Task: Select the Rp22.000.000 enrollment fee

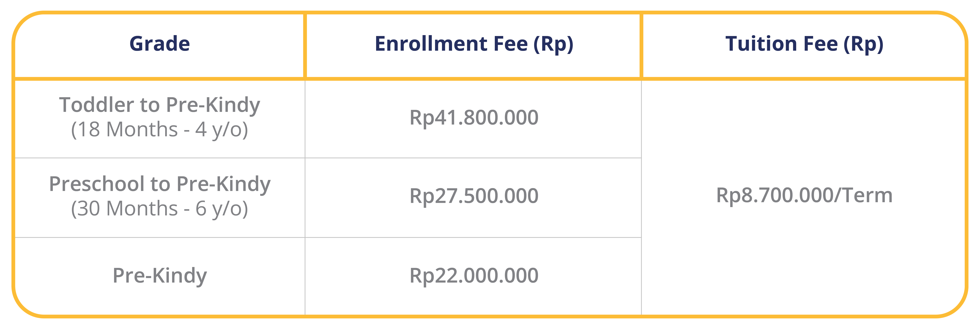Action: (x=474, y=276)
